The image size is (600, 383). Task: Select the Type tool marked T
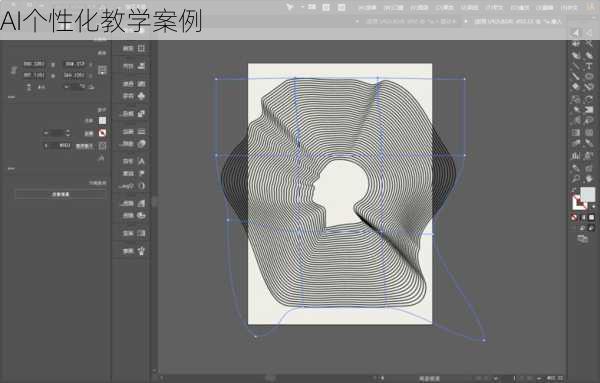point(589,67)
